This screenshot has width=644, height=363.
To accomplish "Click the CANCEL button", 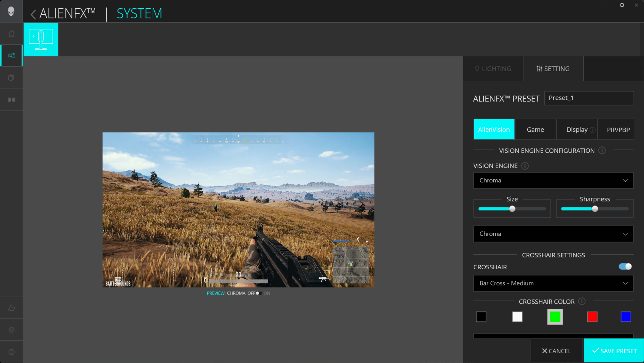I will [x=556, y=351].
